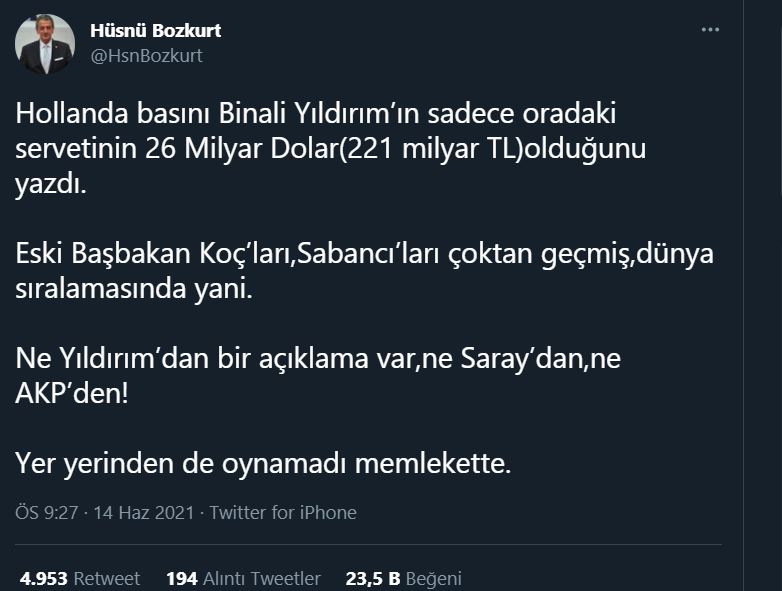Click the 23,5 B likes count number
This screenshot has height=591, width=782.
click(x=373, y=578)
